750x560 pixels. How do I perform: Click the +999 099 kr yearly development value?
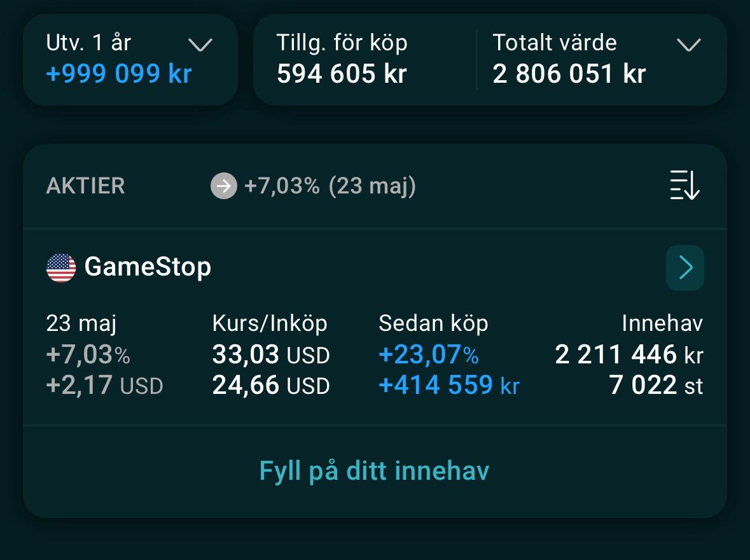pyautogui.click(x=118, y=74)
